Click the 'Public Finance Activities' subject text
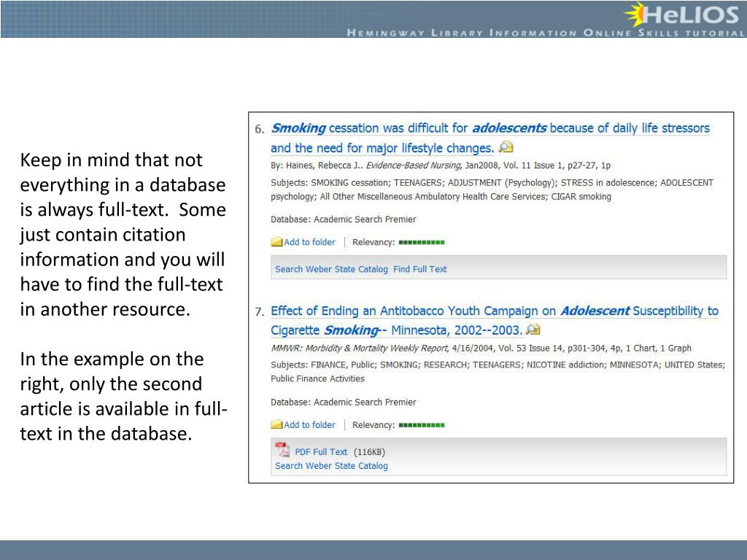This screenshot has height=560, width=747. point(317,378)
